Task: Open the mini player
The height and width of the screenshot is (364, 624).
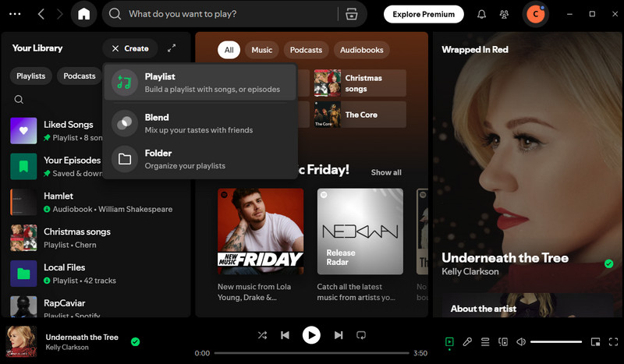Action: 595,341
